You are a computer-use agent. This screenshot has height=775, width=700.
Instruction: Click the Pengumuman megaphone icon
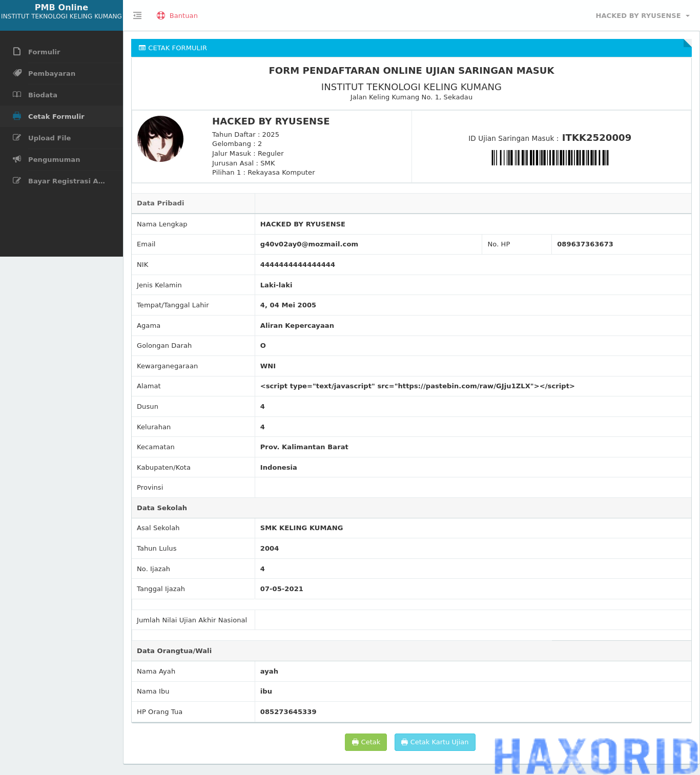pyautogui.click(x=17, y=159)
